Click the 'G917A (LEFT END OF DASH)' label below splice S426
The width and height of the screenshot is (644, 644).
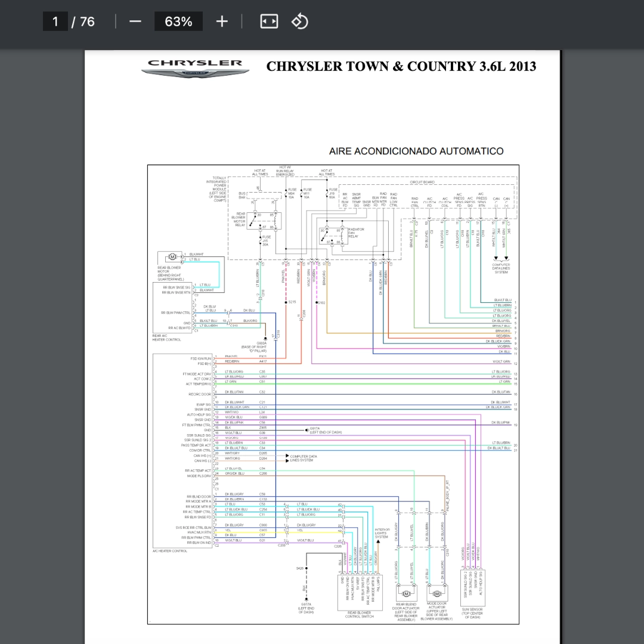tap(306, 608)
